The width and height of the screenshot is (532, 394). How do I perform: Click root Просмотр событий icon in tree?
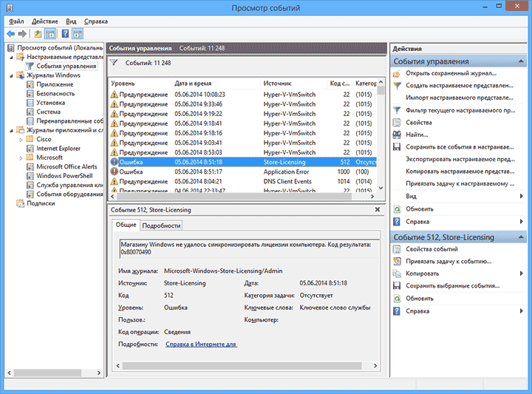click(11, 48)
